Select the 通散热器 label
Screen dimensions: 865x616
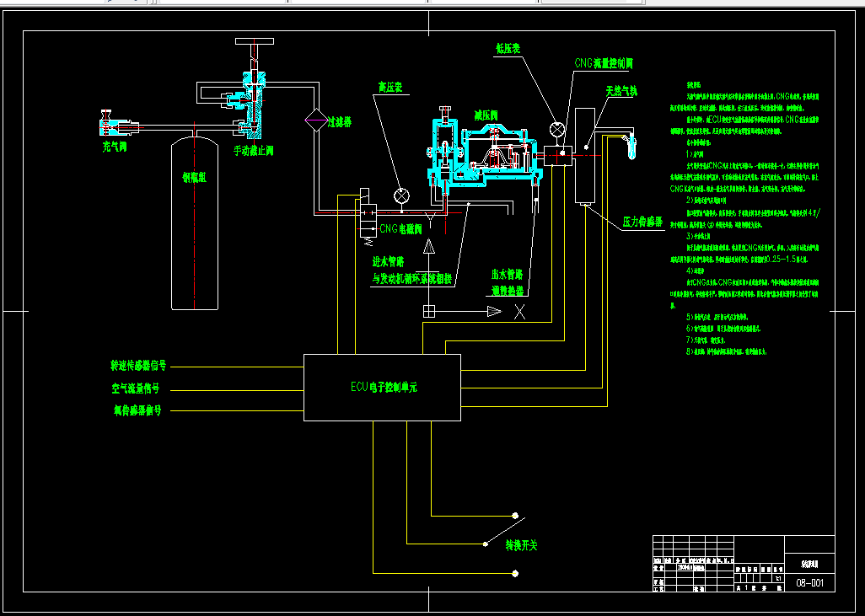(507, 291)
